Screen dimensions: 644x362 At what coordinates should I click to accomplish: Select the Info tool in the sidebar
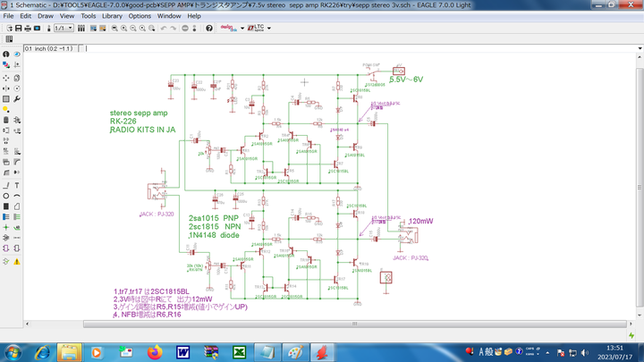pos(6,55)
